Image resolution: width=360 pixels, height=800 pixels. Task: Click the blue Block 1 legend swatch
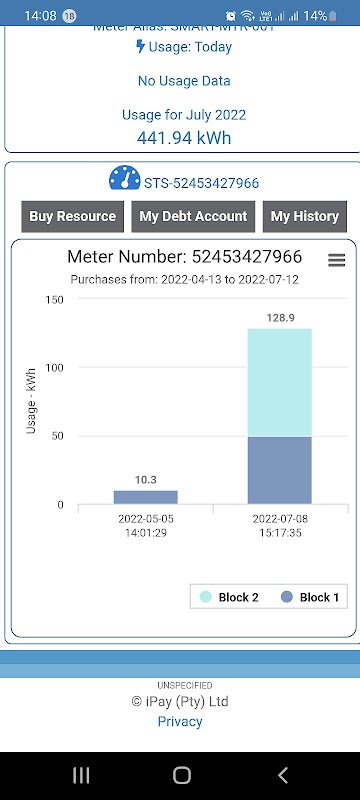coord(287,597)
